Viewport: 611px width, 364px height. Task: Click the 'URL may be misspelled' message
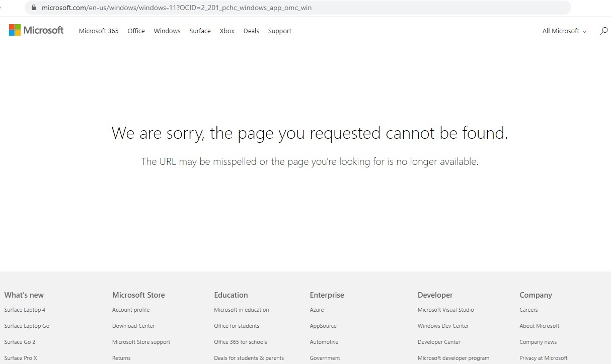click(x=310, y=162)
